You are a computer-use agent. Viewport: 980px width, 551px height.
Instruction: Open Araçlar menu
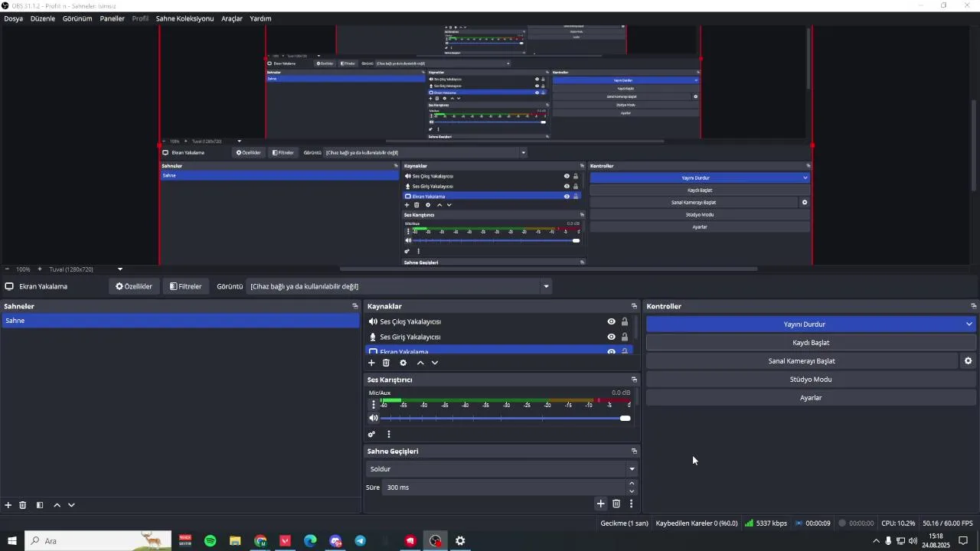coord(232,18)
